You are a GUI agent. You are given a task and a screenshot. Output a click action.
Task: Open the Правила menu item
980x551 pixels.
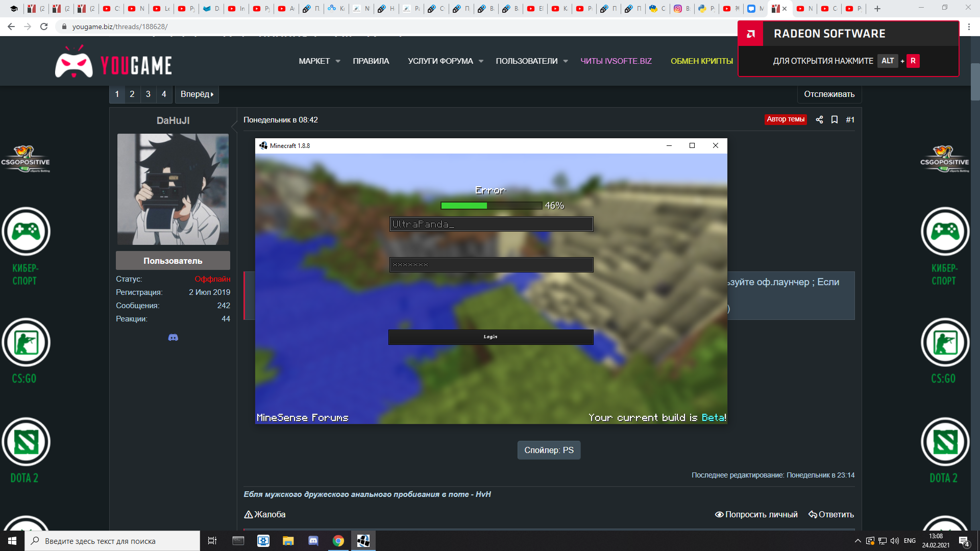point(371,61)
